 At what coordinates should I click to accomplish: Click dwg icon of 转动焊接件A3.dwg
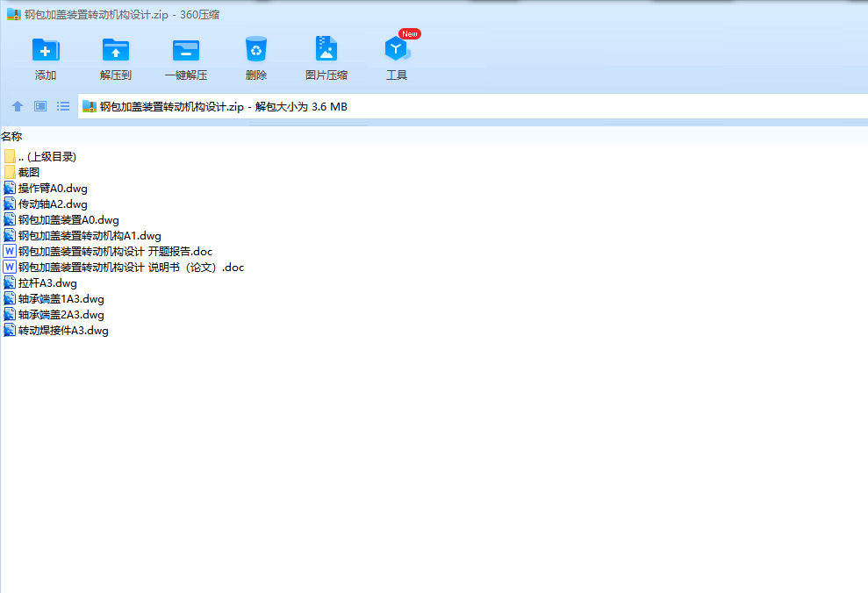pyautogui.click(x=10, y=330)
